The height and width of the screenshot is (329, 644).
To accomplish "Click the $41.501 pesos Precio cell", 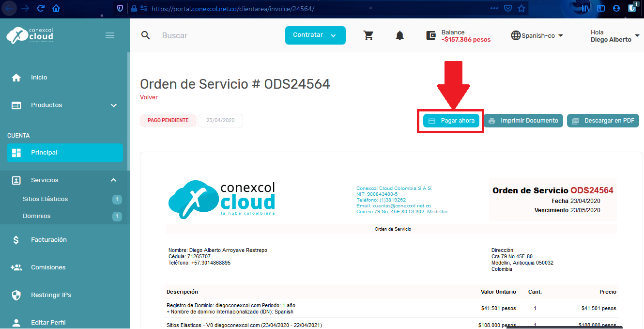I will pos(599,308).
